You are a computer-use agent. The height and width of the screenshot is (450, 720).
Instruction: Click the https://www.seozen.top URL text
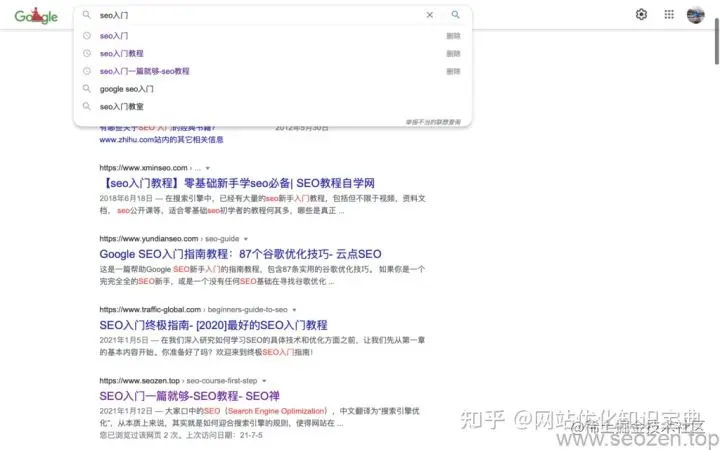pyautogui.click(x=139, y=381)
